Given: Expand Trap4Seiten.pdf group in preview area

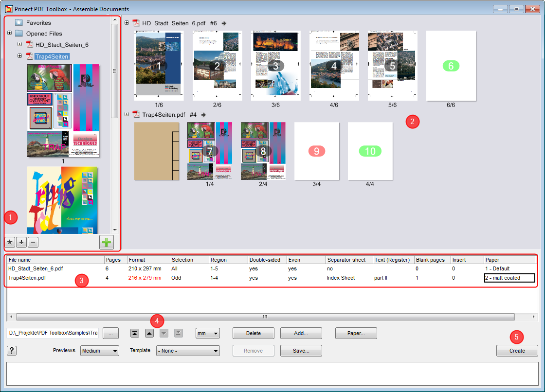Looking at the screenshot, I should pos(127,114).
